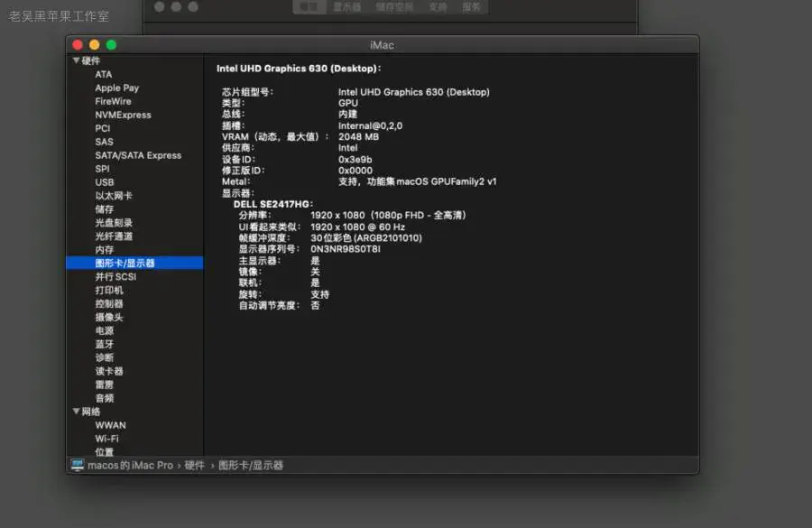The image size is (812, 528).
Task: Select NVMExpress in the hardware list
Action: pyautogui.click(x=123, y=115)
